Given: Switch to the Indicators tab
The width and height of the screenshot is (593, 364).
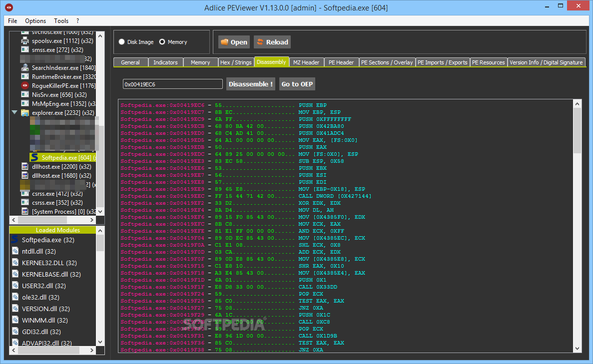Looking at the screenshot, I should click(165, 62).
